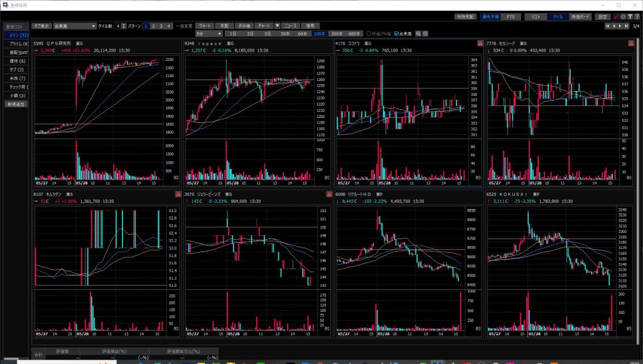The image size is (643, 364).
Task: Set chart range to 60本
Action: (x=302, y=34)
